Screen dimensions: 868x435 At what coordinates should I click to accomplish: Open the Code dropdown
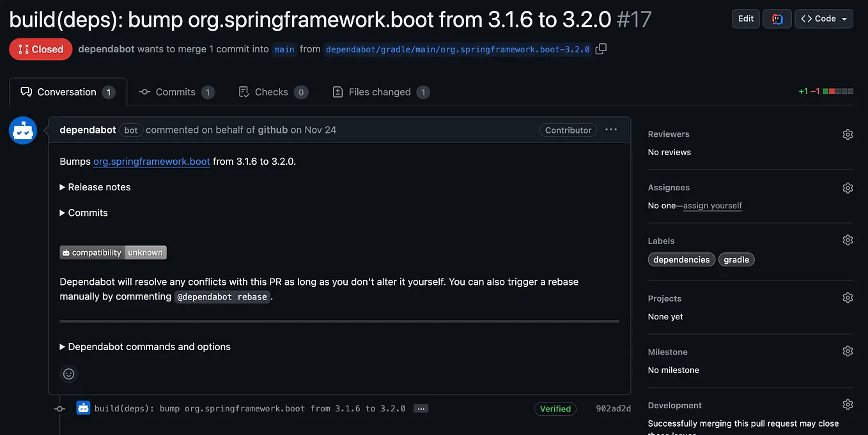[x=824, y=19]
